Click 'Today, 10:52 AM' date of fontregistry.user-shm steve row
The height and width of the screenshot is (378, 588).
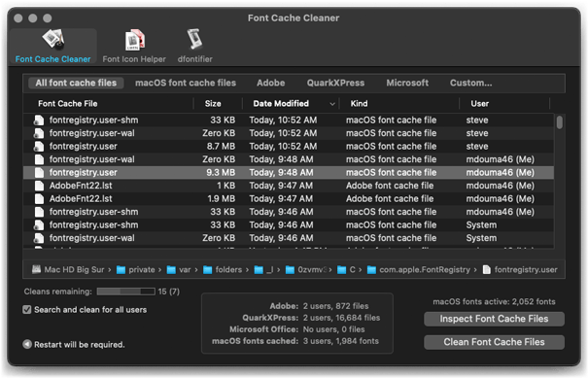[x=283, y=120]
